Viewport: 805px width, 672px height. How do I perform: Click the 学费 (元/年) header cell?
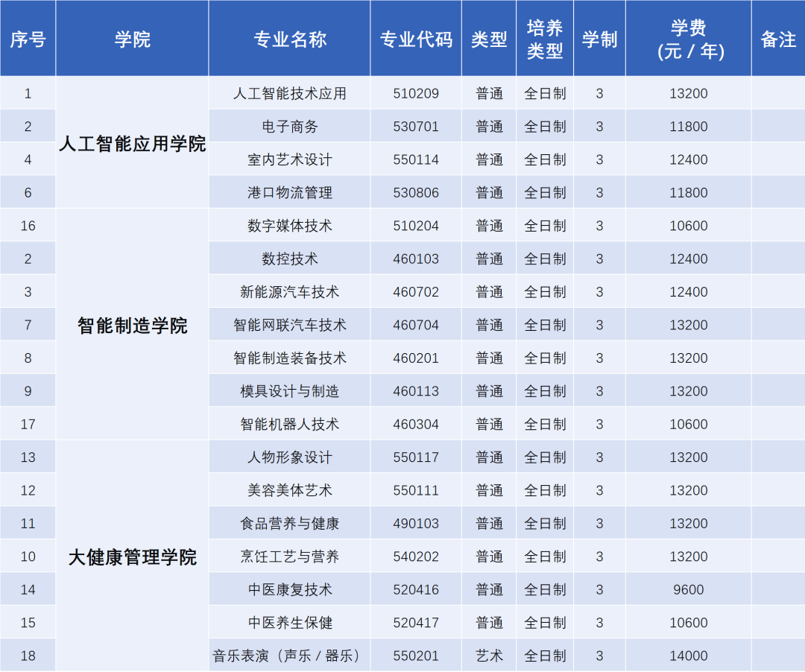689,39
